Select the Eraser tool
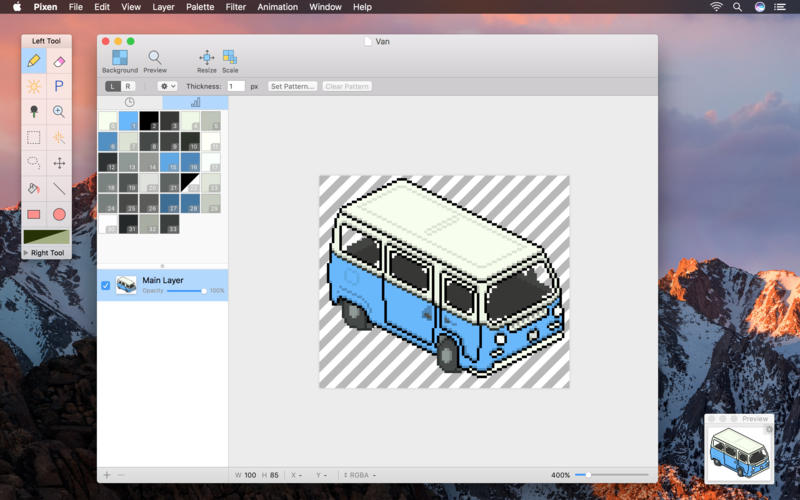Viewport: 800px width, 500px height. (59, 61)
